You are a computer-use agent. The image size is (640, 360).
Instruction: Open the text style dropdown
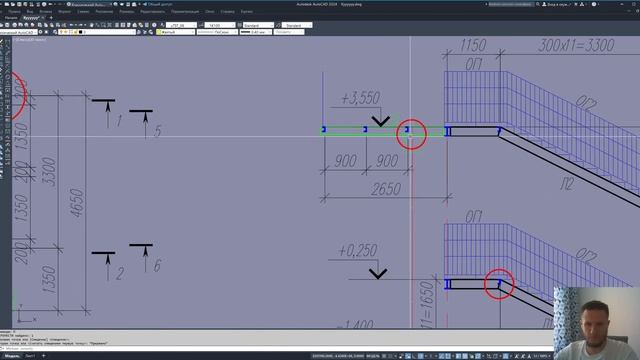click(181, 25)
